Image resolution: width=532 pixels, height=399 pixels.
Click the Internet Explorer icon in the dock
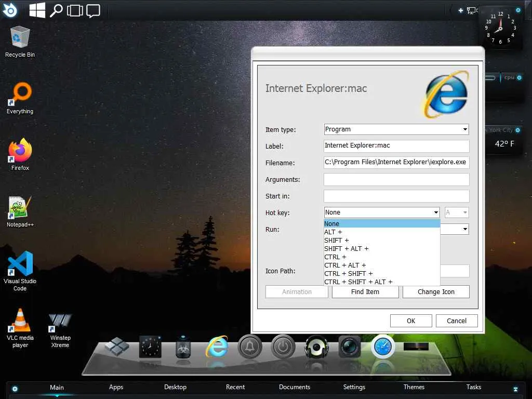[217, 347]
